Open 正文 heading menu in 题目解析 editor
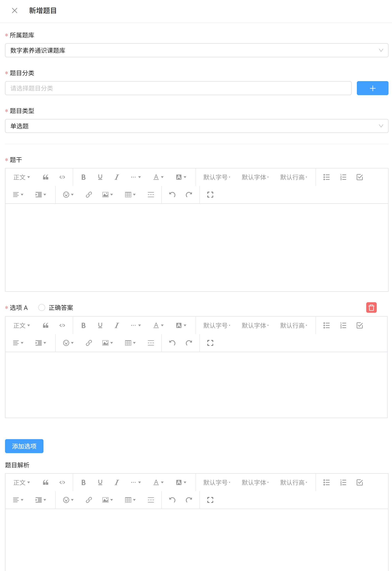The height and width of the screenshot is (571, 392). (22, 482)
